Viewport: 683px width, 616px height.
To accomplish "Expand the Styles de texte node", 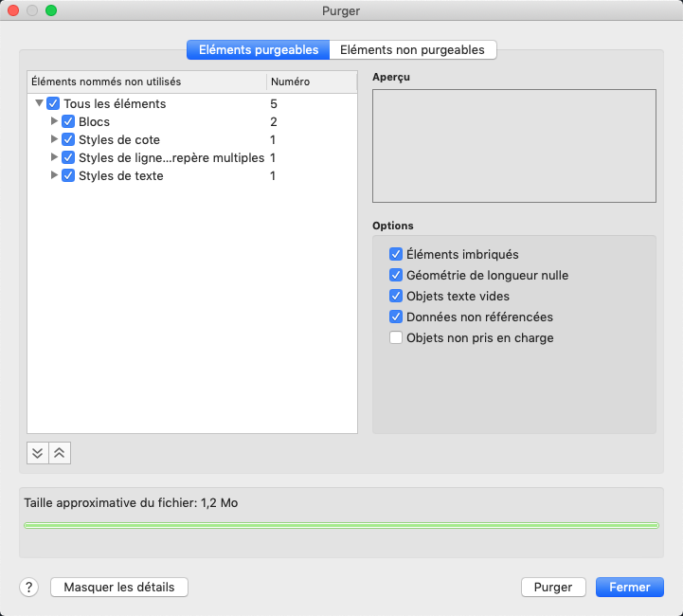I will click(x=54, y=175).
